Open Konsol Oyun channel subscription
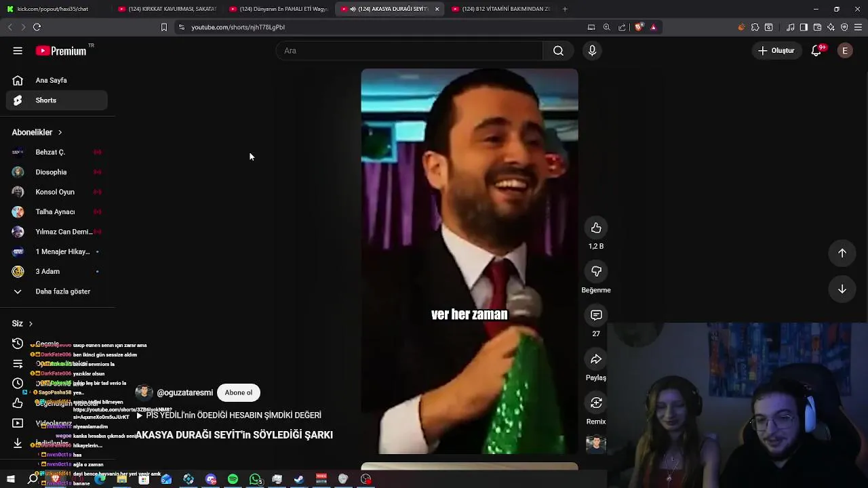 pos(57,192)
